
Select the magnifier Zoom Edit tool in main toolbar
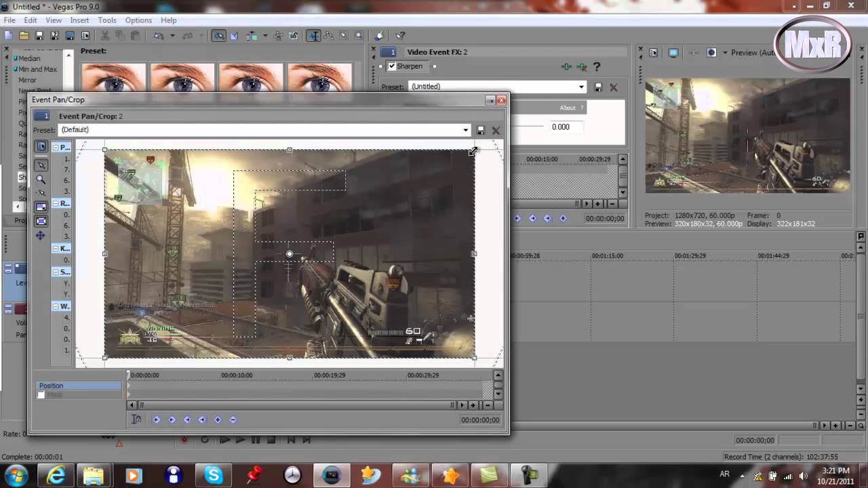(359, 36)
